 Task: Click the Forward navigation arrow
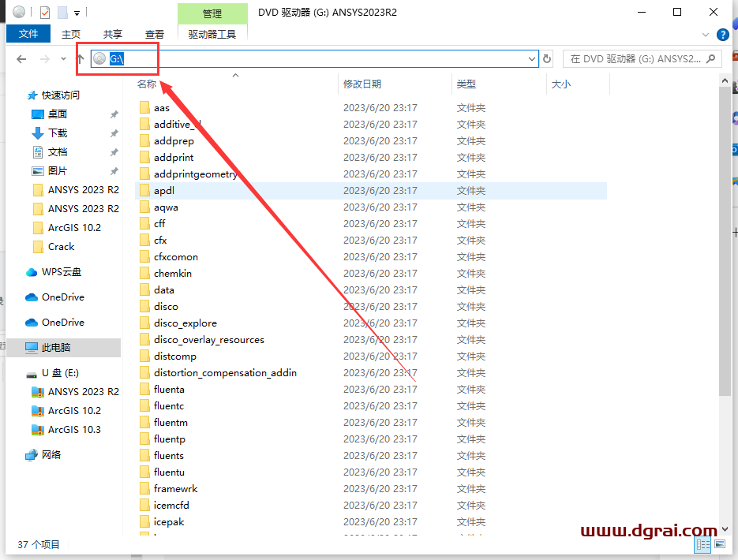(x=45, y=59)
